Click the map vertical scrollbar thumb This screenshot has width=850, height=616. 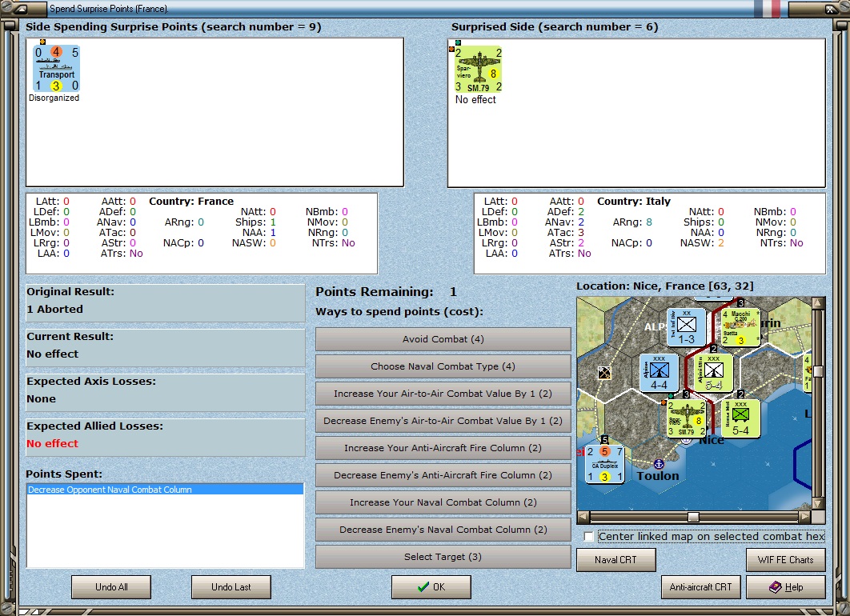coord(818,371)
